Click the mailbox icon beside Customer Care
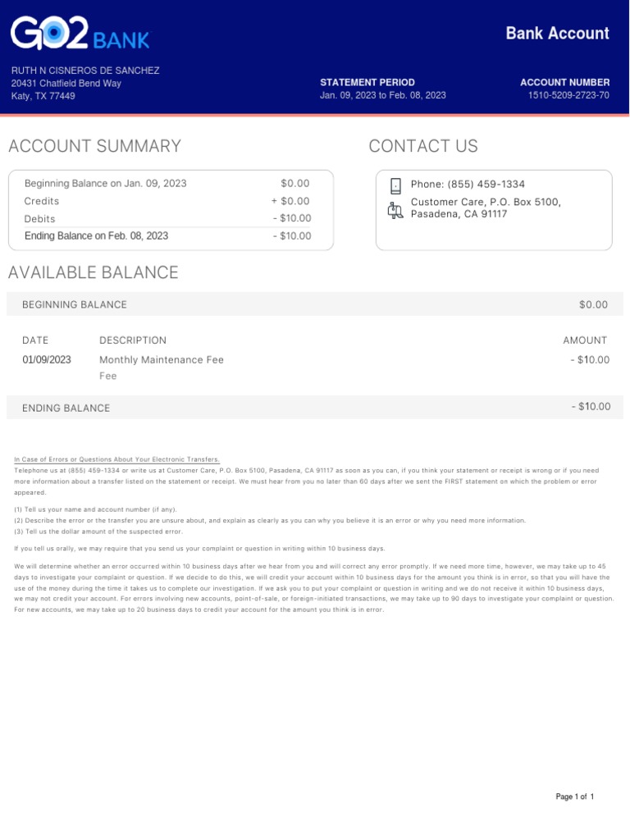Screen dimensions: 630x840 (395, 210)
